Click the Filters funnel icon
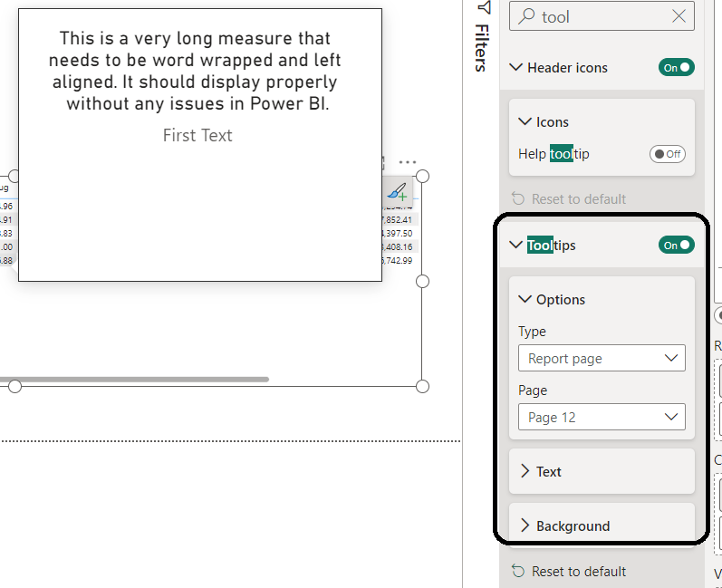This screenshot has width=722, height=588. (x=484, y=7)
